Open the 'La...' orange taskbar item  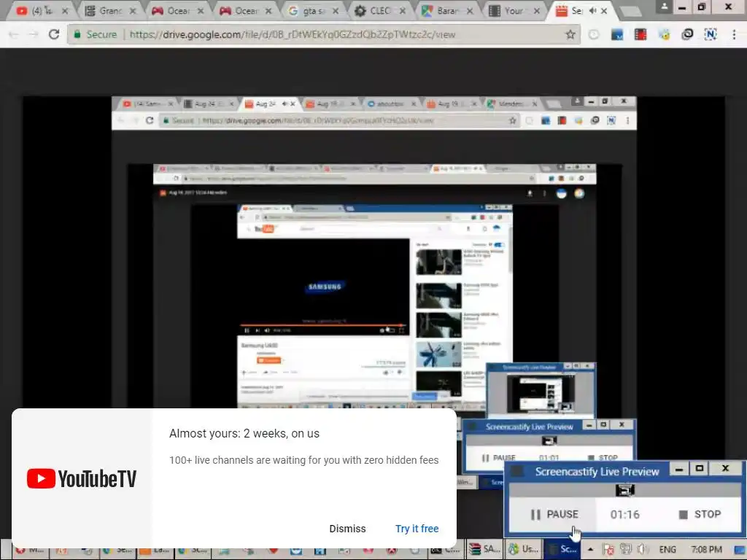point(154,550)
